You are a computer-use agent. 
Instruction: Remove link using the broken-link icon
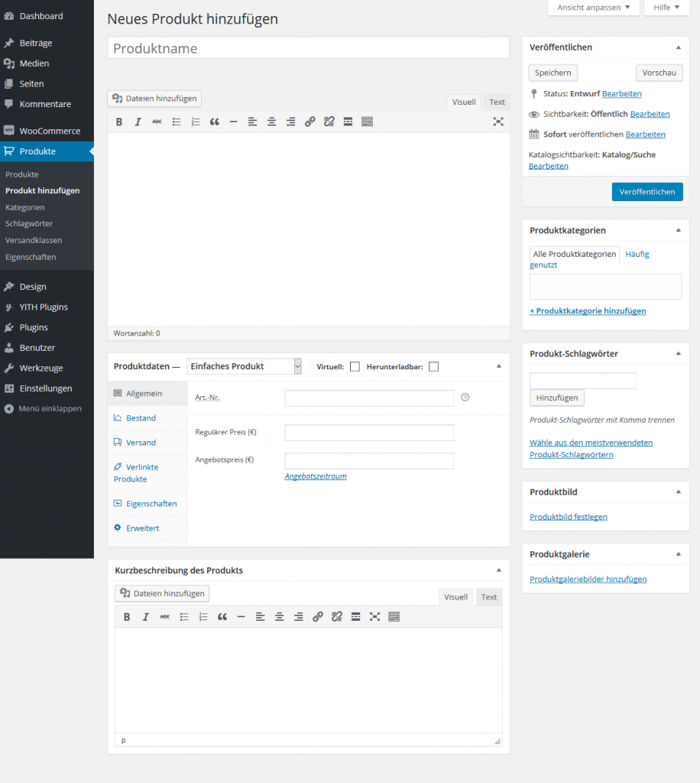pyautogui.click(x=329, y=122)
